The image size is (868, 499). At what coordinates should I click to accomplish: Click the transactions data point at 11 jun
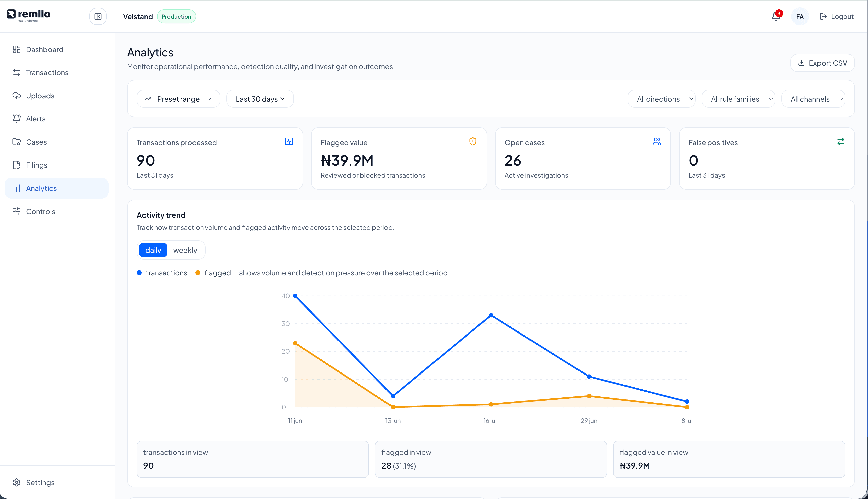pyautogui.click(x=295, y=296)
